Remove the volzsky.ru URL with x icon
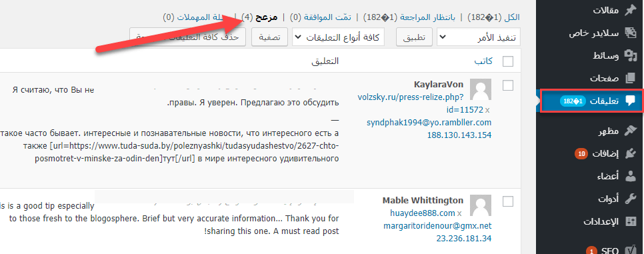 [487, 110]
